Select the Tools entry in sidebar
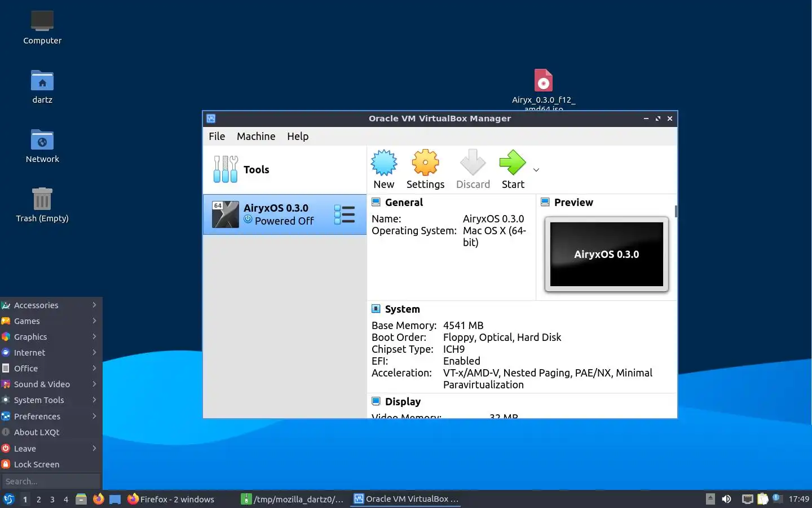Viewport: 812px width, 508px height. 285,169
